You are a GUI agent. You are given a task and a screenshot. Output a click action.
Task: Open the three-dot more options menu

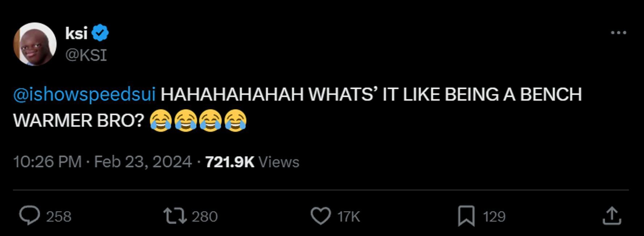point(618,33)
